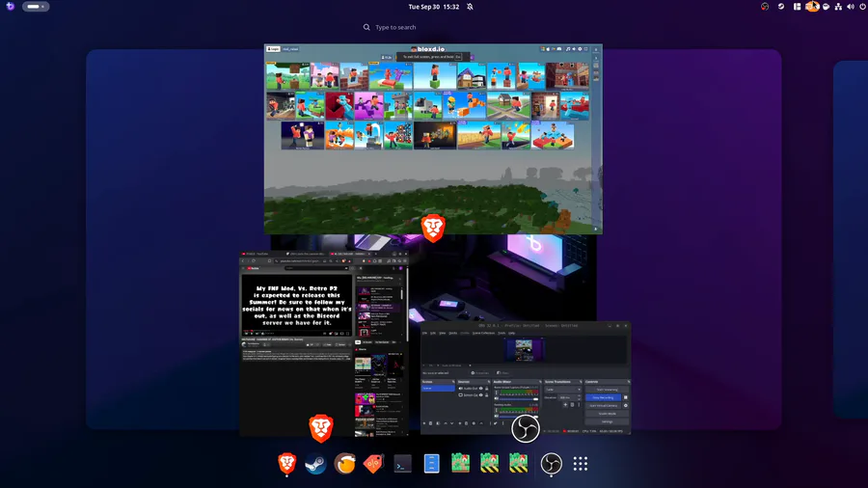Open Help menu in OBS window

(511, 333)
